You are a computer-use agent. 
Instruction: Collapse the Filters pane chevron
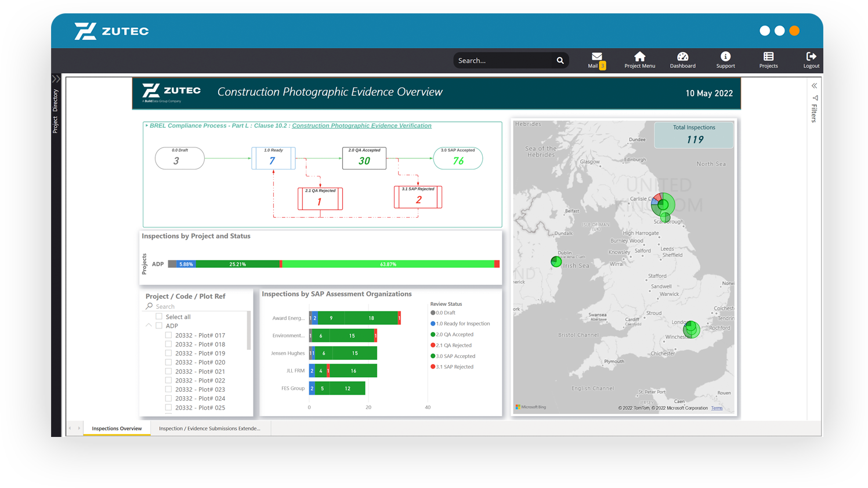tap(814, 86)
